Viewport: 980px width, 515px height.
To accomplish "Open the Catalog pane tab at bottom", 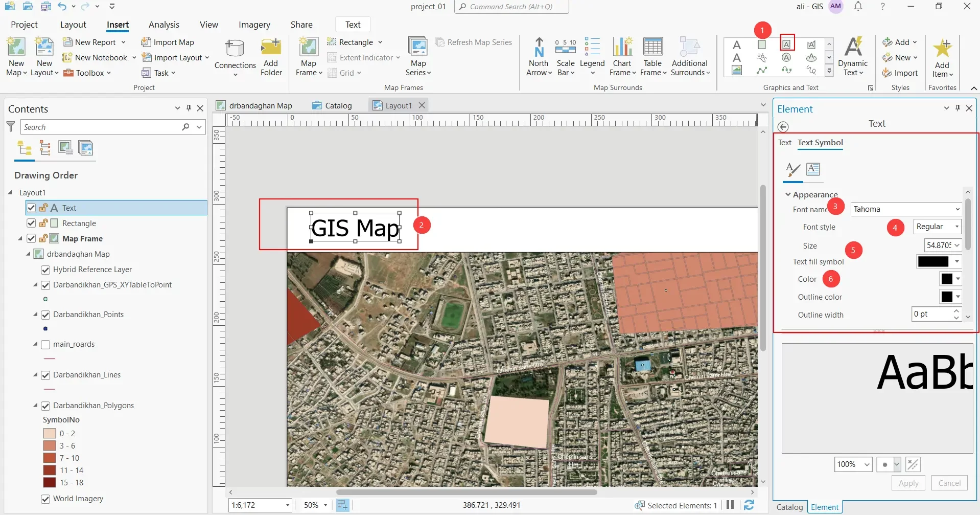I will 789,507.
